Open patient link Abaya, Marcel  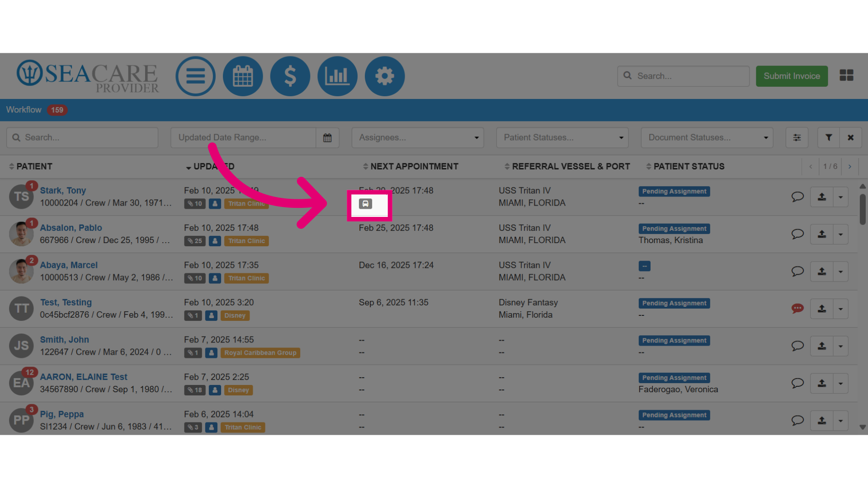coord(69,265)
